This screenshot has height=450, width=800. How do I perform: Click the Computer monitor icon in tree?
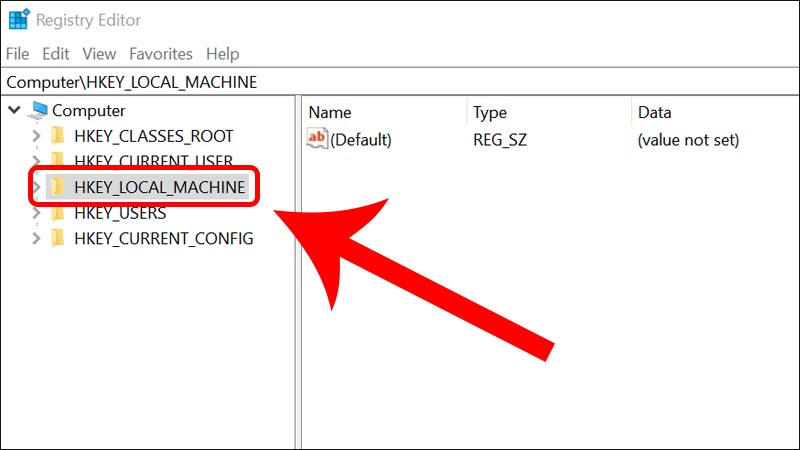(38, 110)
